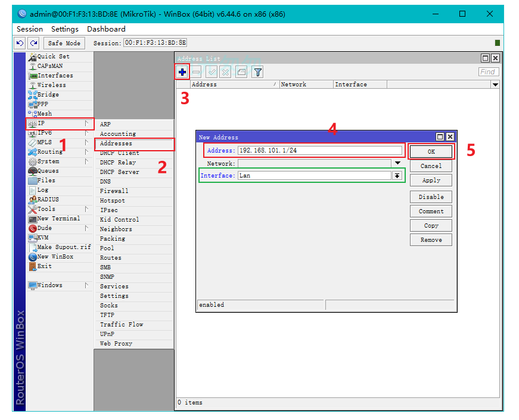Open New WinBox in sidebar
The image size is (519, 420).
pos(60,257)
